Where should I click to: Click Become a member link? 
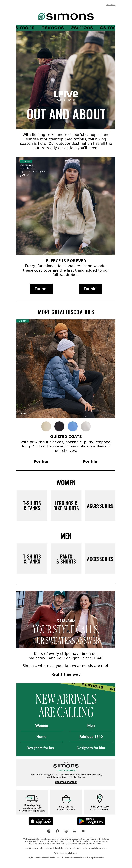point(66,782)
